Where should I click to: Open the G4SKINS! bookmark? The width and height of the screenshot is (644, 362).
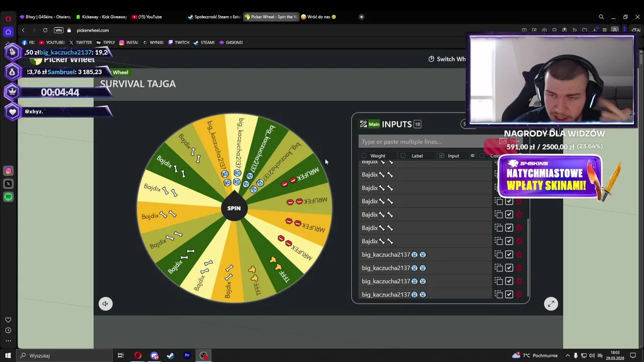pos(231,42)
